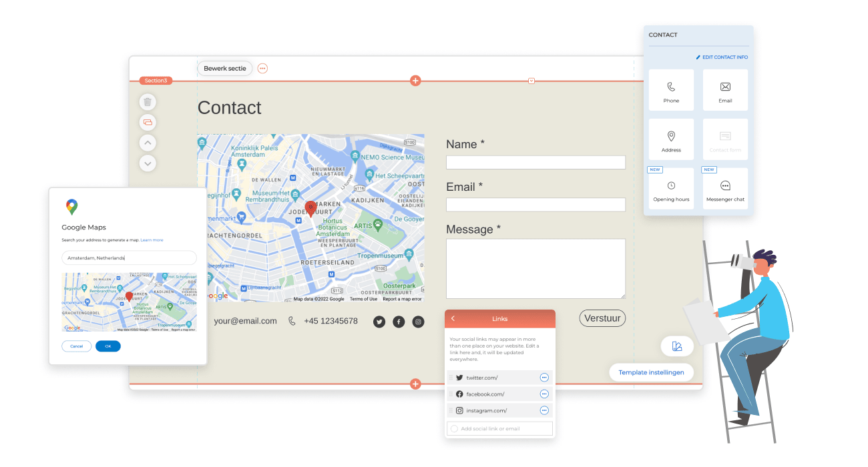The width and height of the screenshot is (868, 467).
Task: Click the Message text area
Action: [535, 268]
